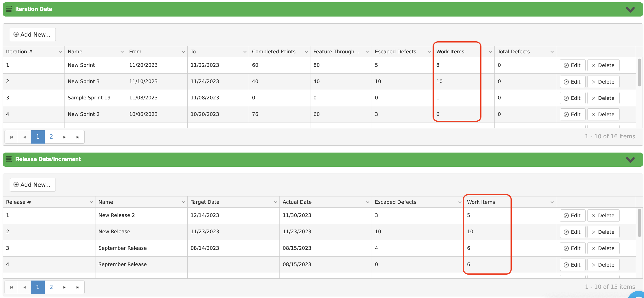Viewport: 644px width, 298px height.
Task: Sort by Iteration # column header
Action: [19, 52]
